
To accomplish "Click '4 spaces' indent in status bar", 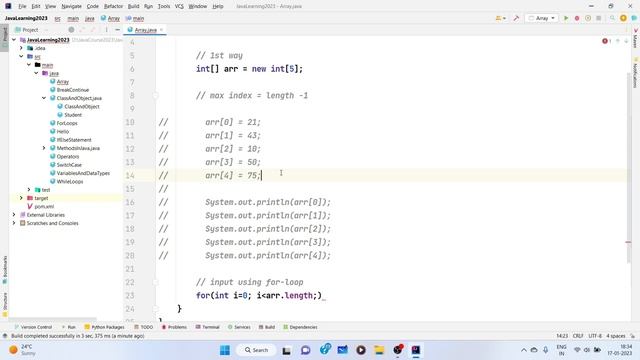I will click(x=616, y=336).
